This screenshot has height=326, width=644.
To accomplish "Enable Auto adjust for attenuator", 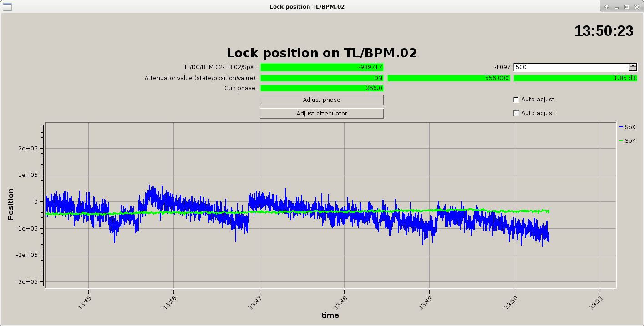I will [516, 113].
